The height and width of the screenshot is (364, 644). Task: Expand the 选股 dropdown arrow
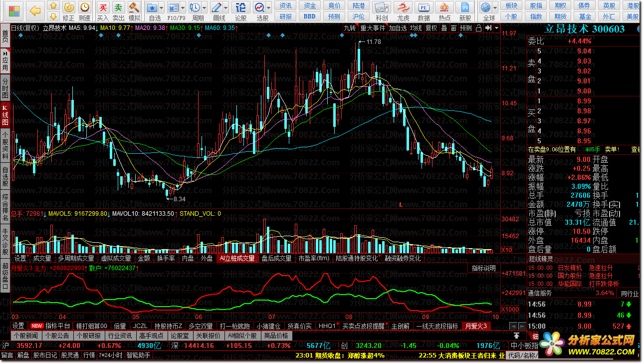coord(269,7)
